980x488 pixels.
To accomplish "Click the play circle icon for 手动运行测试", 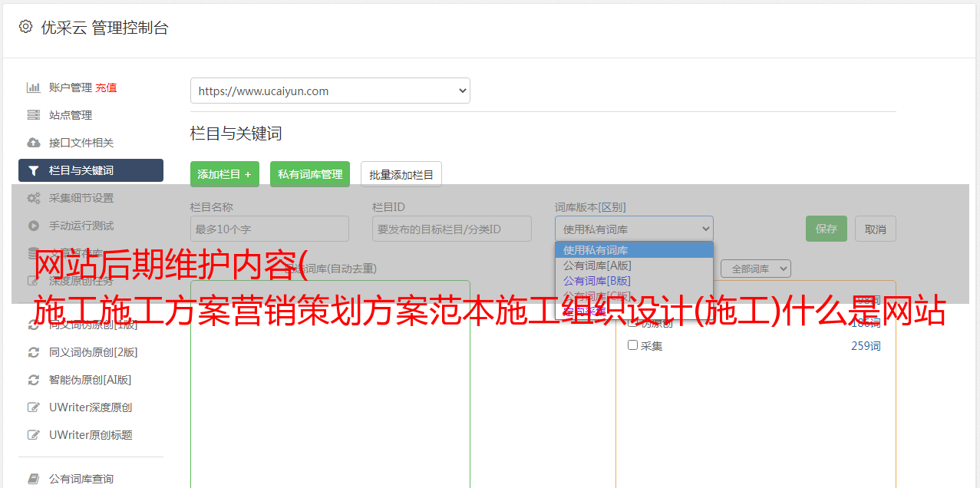I will click(x=34, y=226).
